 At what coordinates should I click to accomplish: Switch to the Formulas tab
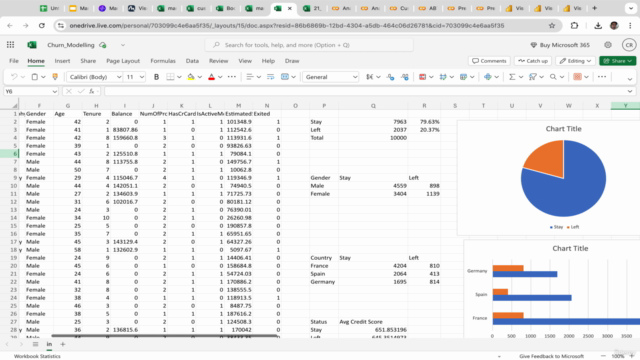coord(163,61)
